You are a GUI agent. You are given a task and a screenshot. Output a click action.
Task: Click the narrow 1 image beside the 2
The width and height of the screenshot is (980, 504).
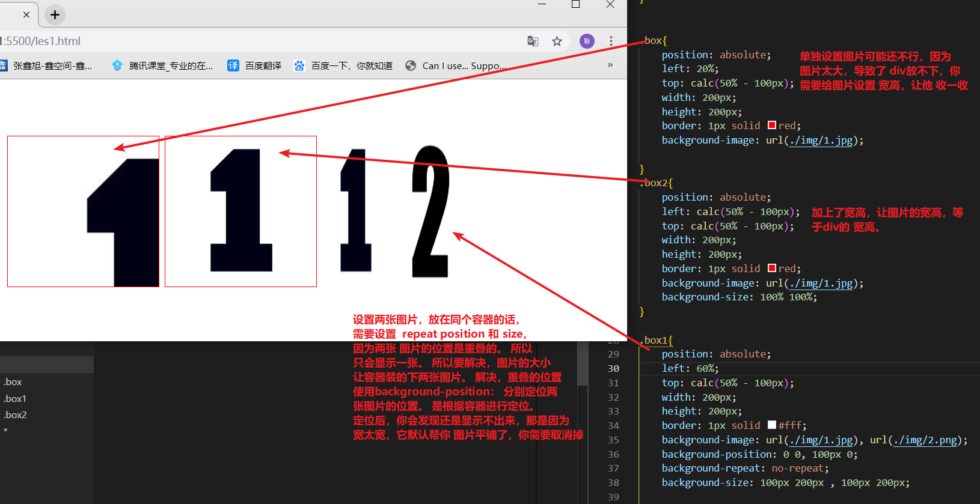[356, 210]
